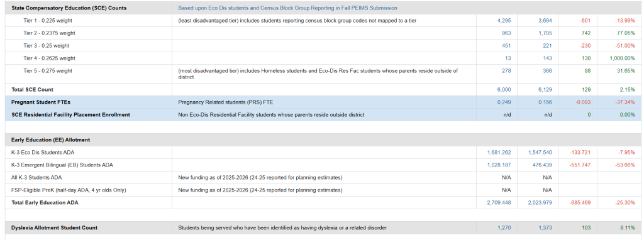This screenshot has height=240, width=644.
Task: Click the FSP-Eligible PreK new funding note
Action: 260,190
